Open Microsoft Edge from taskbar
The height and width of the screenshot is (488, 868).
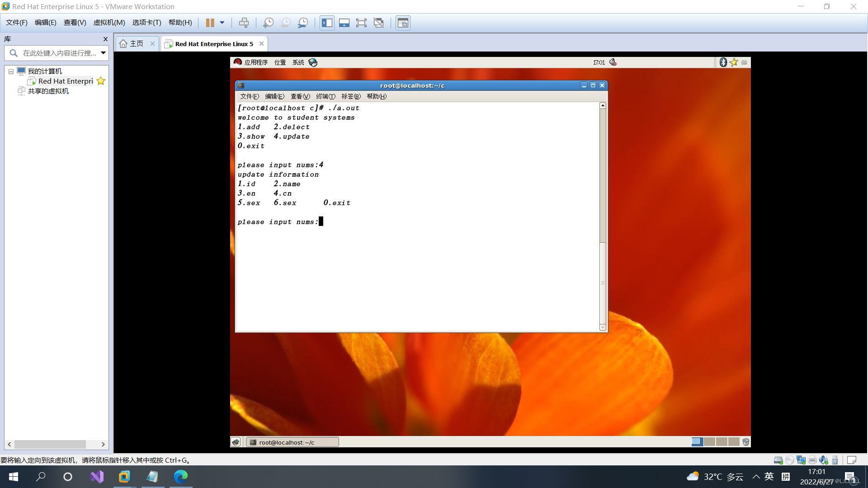tap(181, 477)
